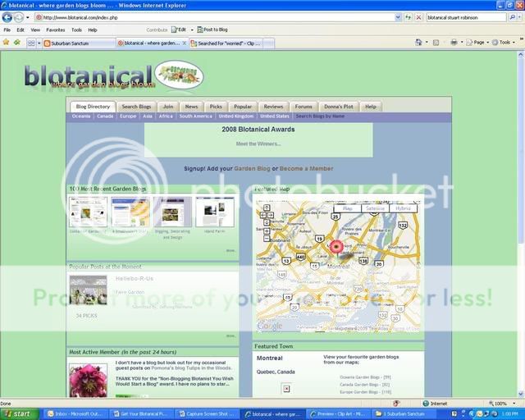This screenshot has height=420, width=525.
Task: Click the RSS Feeds icon
Action: (x=436, y=43)
